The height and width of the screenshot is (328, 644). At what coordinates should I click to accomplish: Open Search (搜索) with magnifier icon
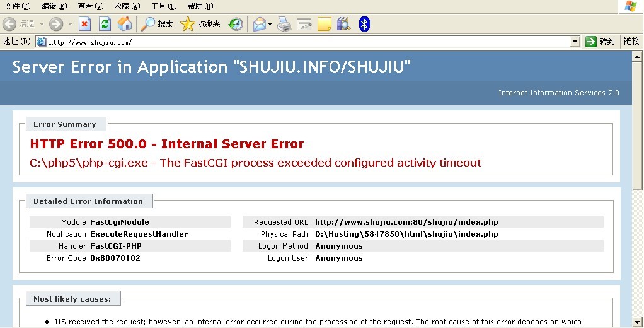pos(156,24)
